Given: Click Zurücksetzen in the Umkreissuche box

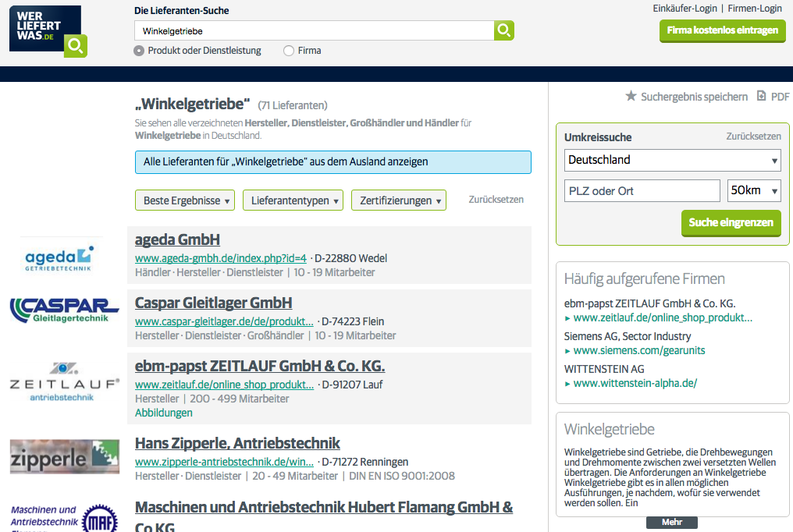Looking at the screenshot, I should click(x=753, y=137).
